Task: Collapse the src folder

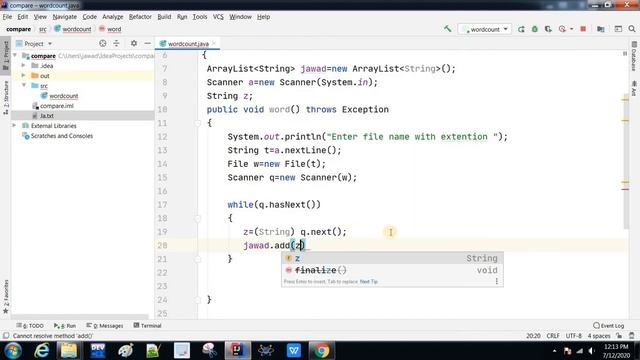Action: (x=24, y=85)
